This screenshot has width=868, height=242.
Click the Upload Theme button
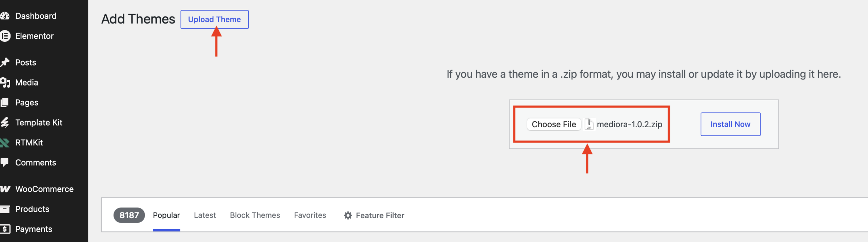click(214, 19)
